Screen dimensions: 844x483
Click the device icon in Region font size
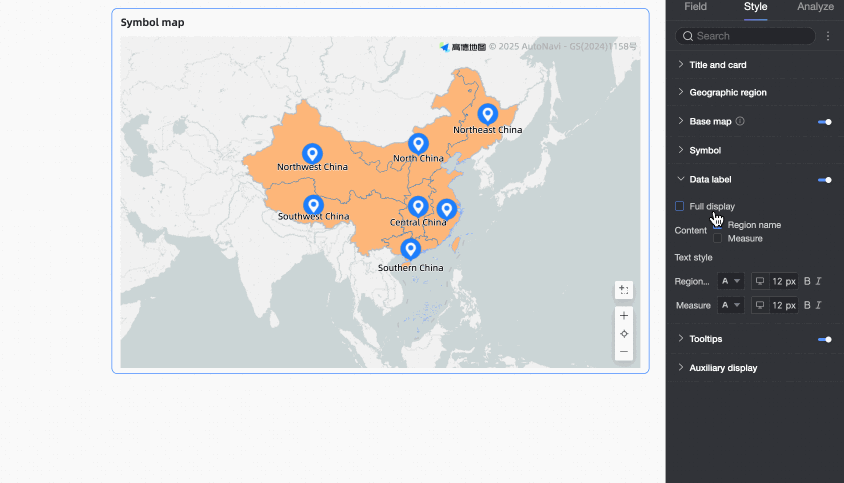pyautogui.click(x=759, y=281)
